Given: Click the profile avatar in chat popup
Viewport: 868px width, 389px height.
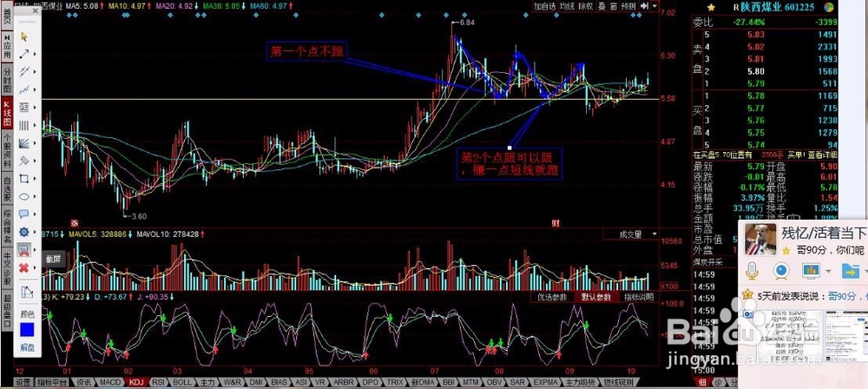Looking at the screenshot, I should [x=759, y=239].
